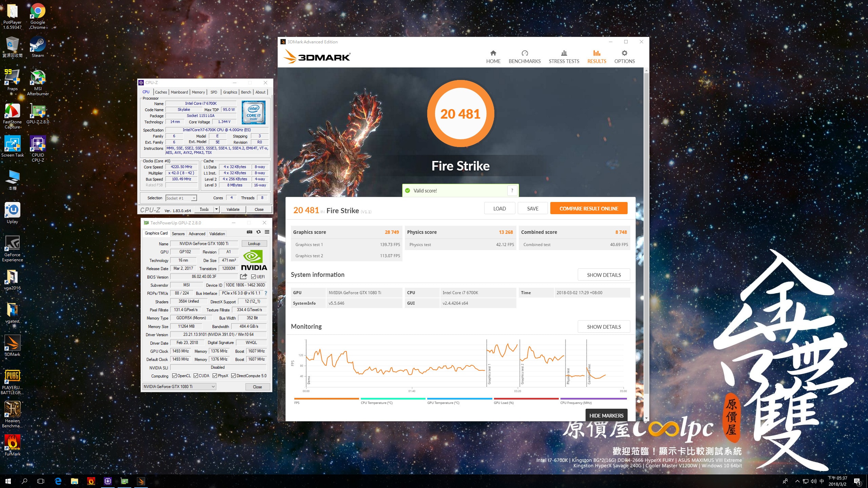Click the Validate button in CPU-Z
This screenshot has height=488, width=868.
(x=233, y=209)
